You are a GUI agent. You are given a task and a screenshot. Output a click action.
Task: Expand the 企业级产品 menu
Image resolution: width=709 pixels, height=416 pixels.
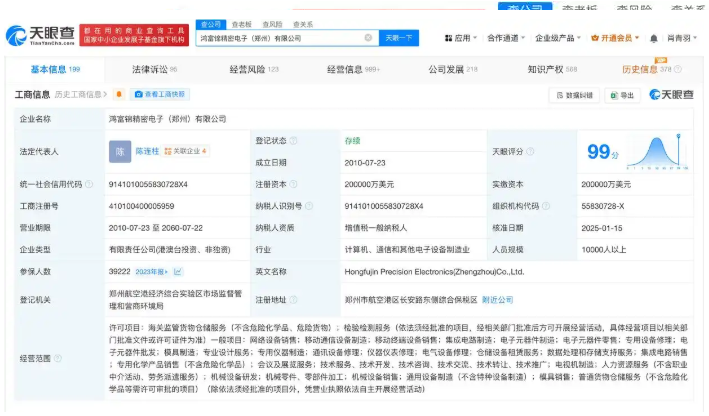click(558, 38)
